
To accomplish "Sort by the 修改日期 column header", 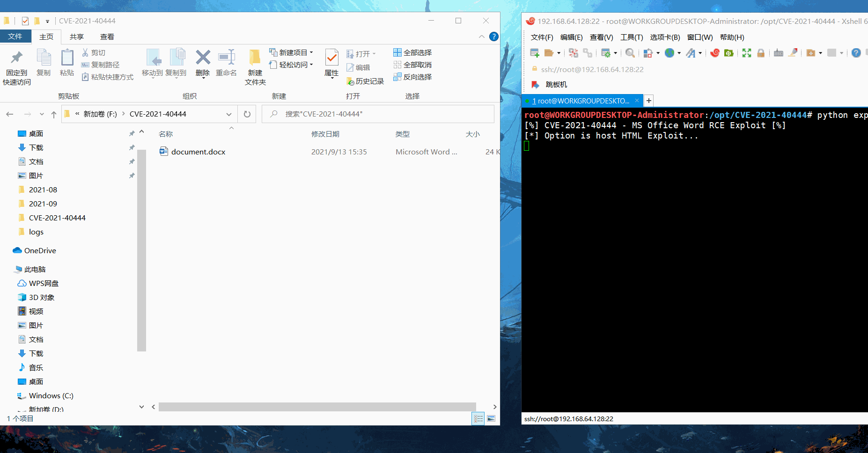I will pos(325,134).
